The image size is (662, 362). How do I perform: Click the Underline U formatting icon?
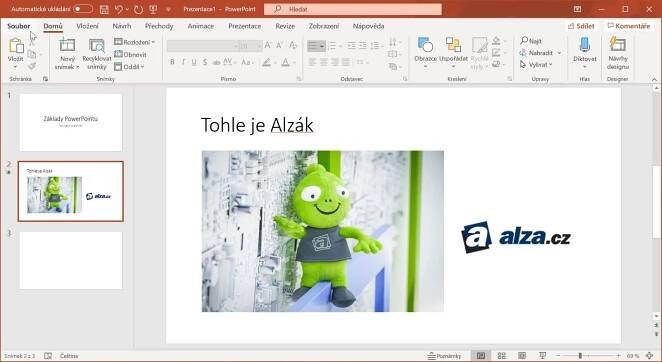tap(194, 63)
